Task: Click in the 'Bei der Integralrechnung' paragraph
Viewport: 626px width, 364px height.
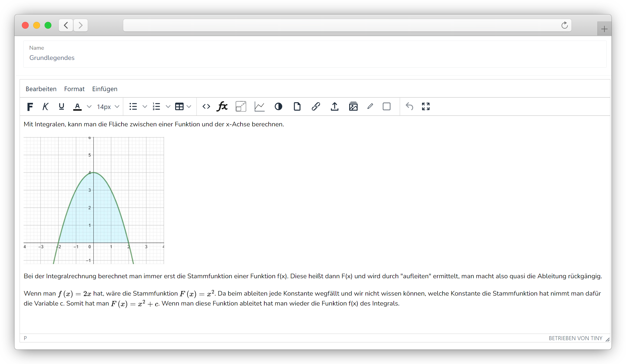Action: coord(313,276)
